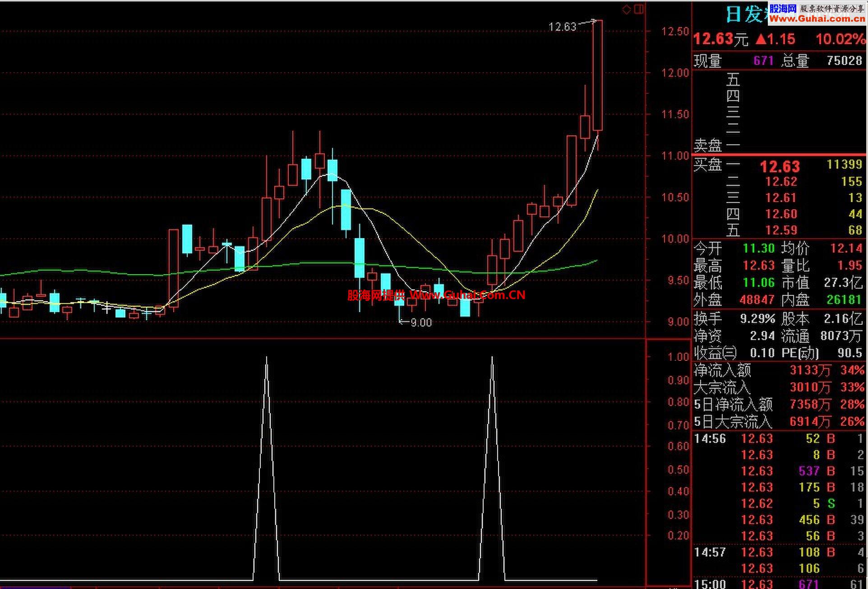Select the 卖盘 sell-side label
This screenshot has width=868, height=589.
708,145
